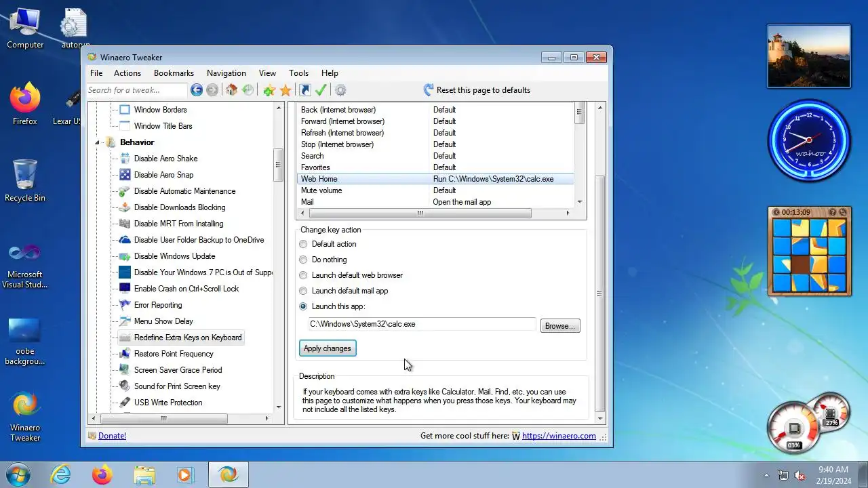Image resolution: width=868 pixels, height=488 pixels.
Task: Select Launch this app radio button
Action: click(x=303, y=306)
